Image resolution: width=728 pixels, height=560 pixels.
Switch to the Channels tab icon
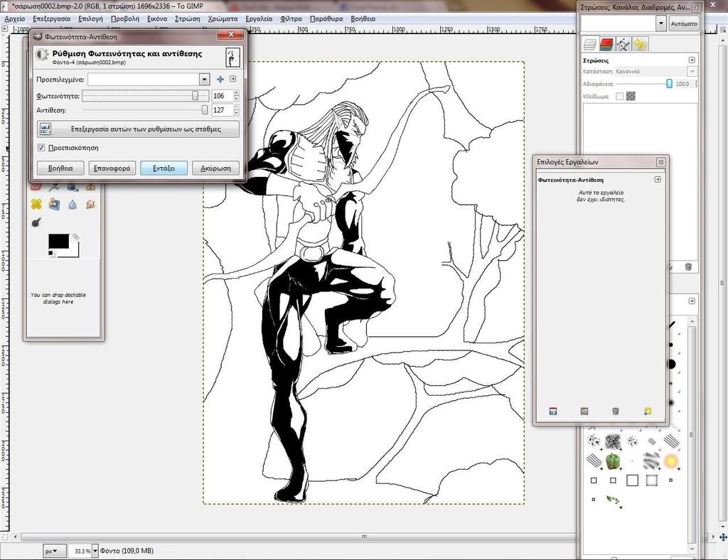(x=606, y=45)
